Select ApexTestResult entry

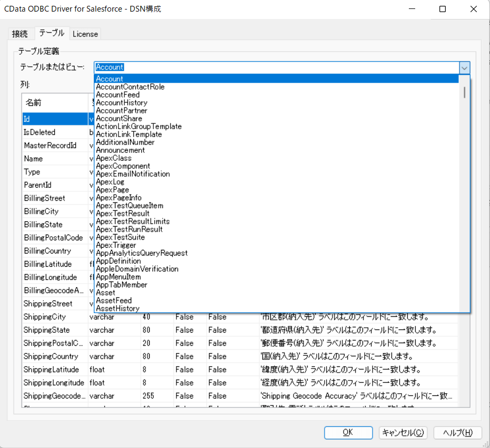277,213
